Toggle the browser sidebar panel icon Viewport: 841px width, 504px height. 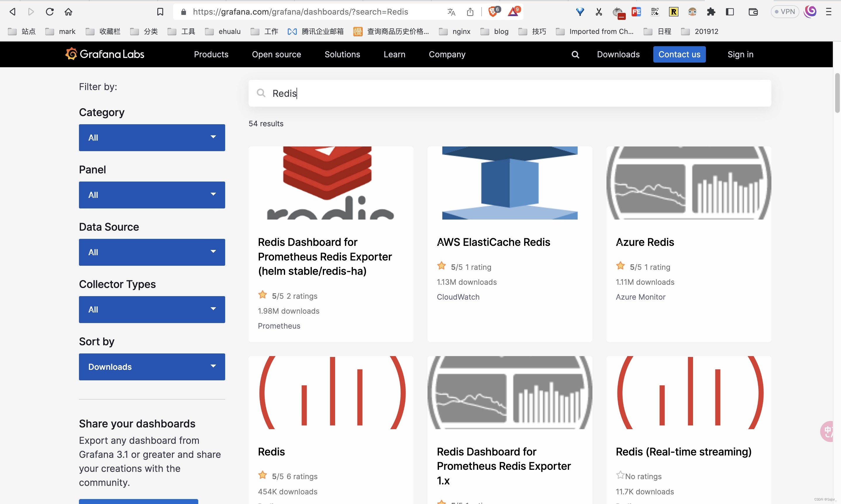pyautogui.click(x=730, y=12)
